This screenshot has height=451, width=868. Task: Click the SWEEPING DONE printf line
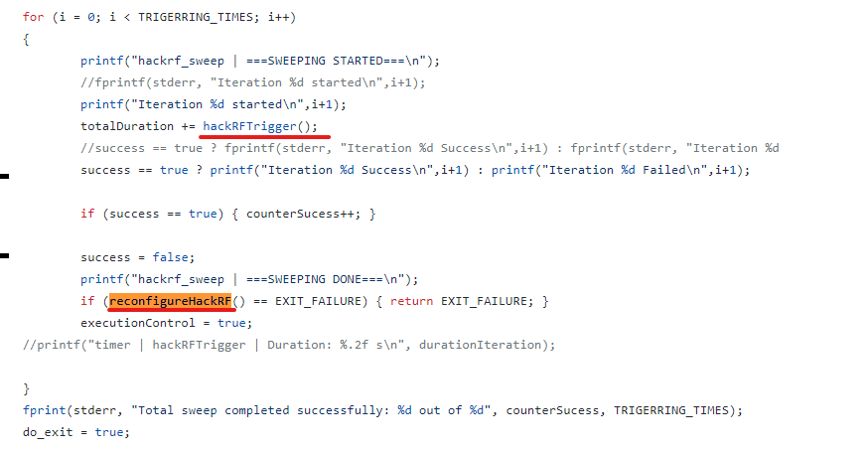click(x=249, y=279)
